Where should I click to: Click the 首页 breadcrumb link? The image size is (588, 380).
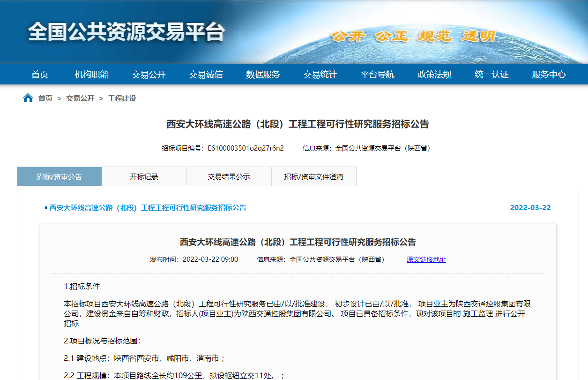(45, 98)
